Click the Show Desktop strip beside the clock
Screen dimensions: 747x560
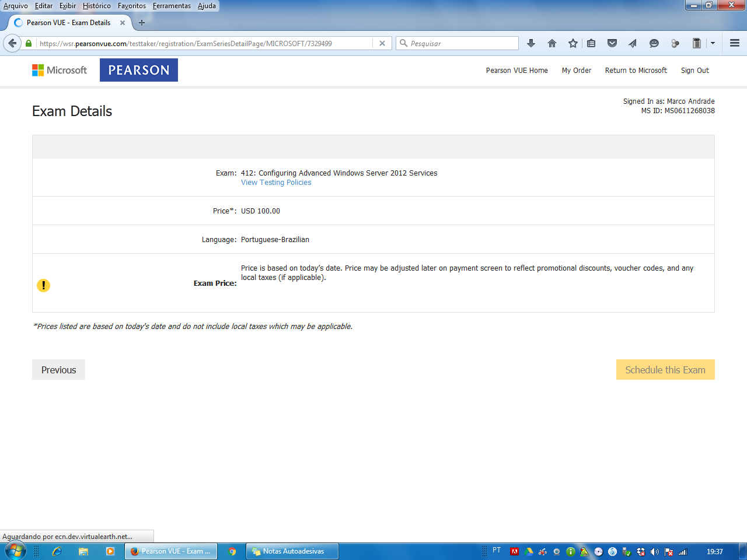(x=742, y=551)
